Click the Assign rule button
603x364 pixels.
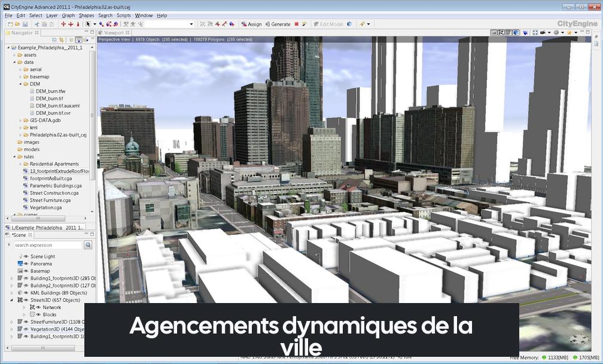pyautogui.click(x=251, y=25)
